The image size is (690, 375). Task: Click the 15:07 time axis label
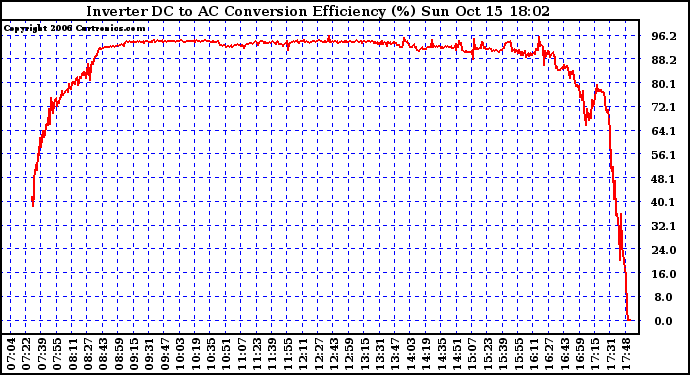pos(472,354)
